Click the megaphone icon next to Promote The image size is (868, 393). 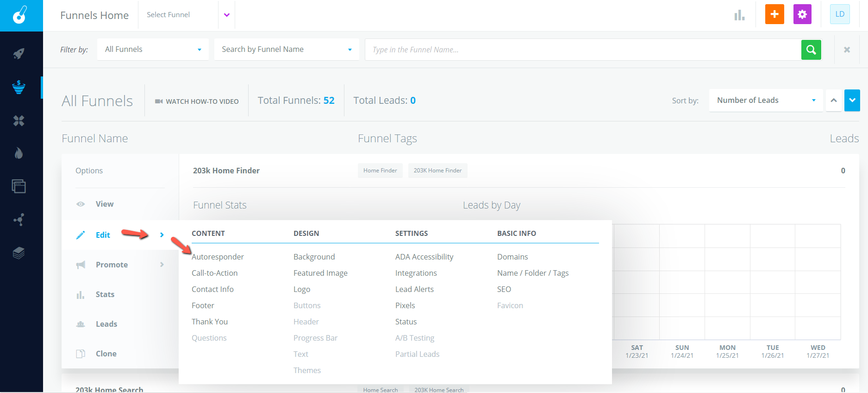point(81,265)
